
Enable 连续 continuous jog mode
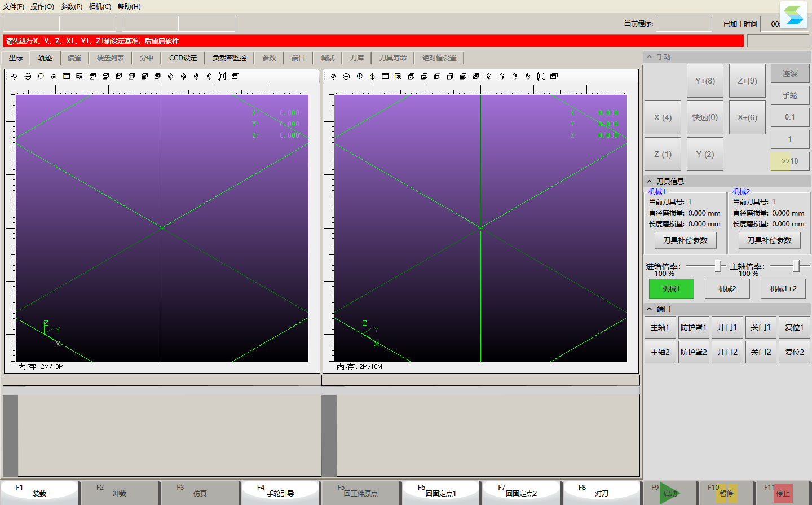coord(790,73)
